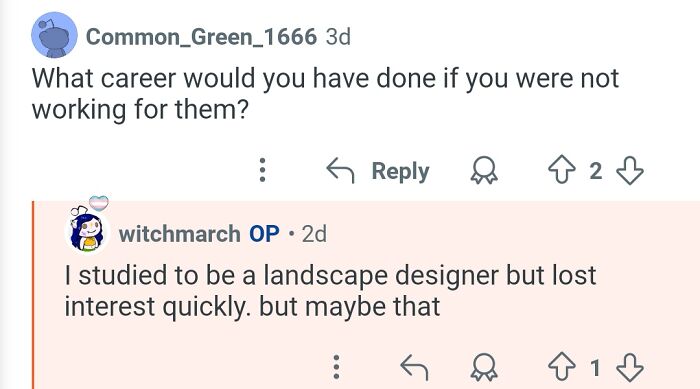This screenshot has height=389, width=700.
Task: Open the three-dot menu on Common_Green_1666's comment
Action: click(262, 170)
